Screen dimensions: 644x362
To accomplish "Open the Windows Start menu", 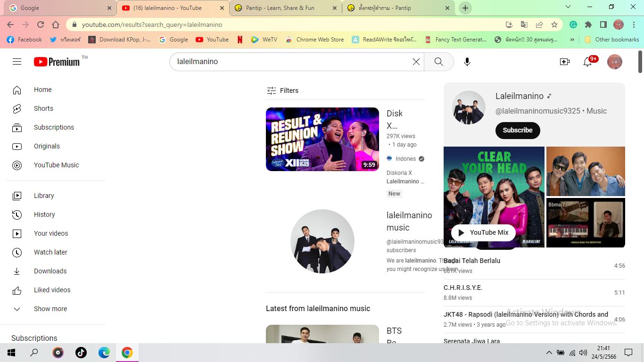I will pyautogui.click(x=11, y=353).
